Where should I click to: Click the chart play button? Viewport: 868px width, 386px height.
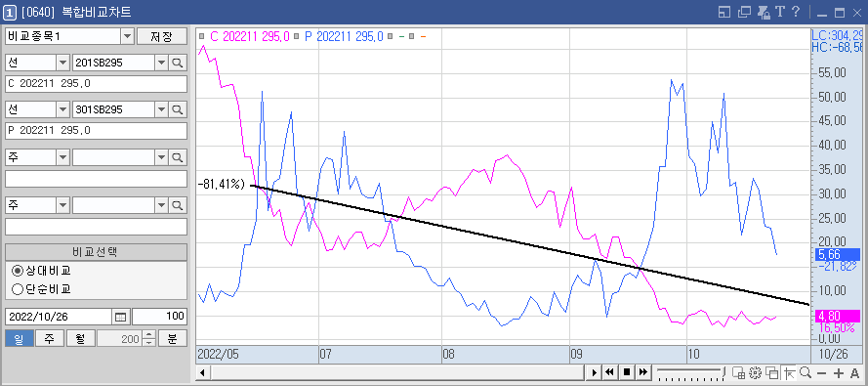(594, 372)
